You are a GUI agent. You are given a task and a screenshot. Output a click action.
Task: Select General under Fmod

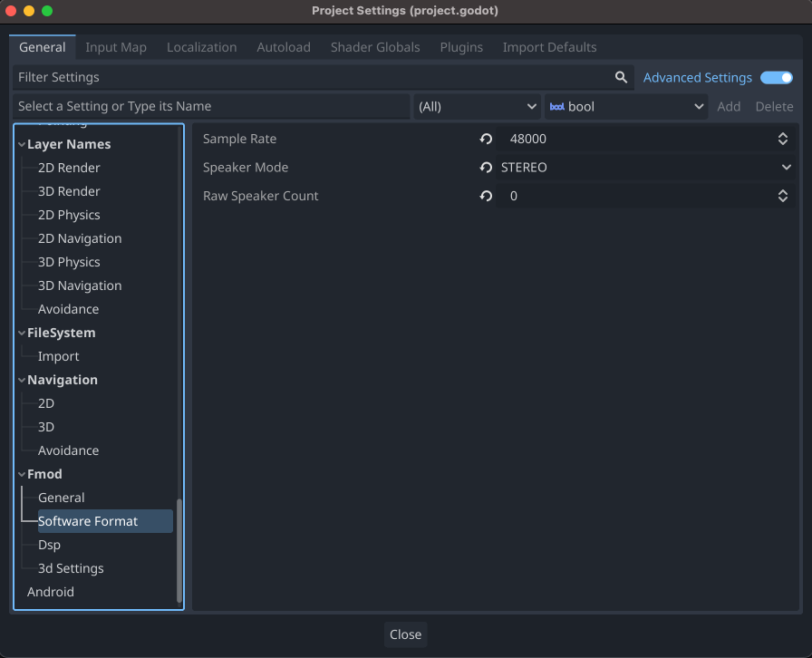(x=61, y=498)
